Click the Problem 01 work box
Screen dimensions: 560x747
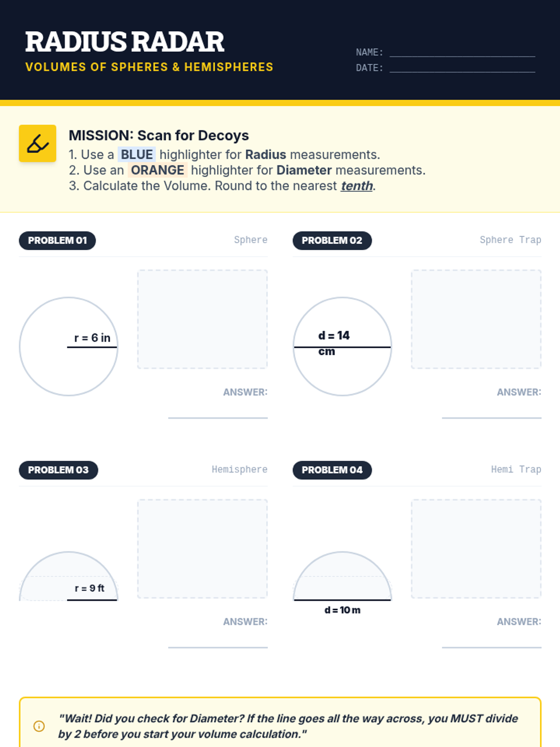(x=202, y=319)
